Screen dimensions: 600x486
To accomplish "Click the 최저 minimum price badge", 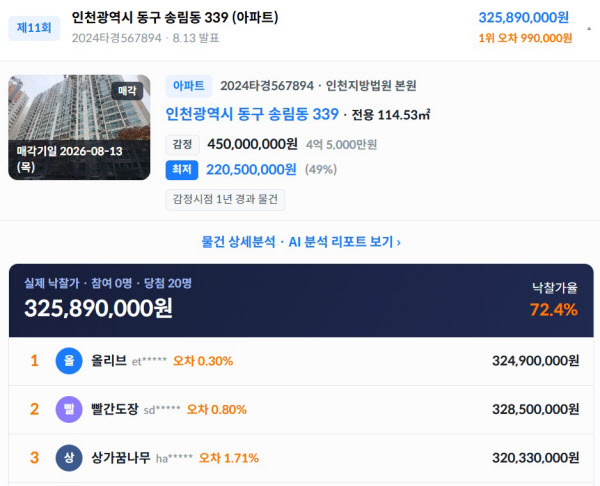I will [x=182, y=170].
